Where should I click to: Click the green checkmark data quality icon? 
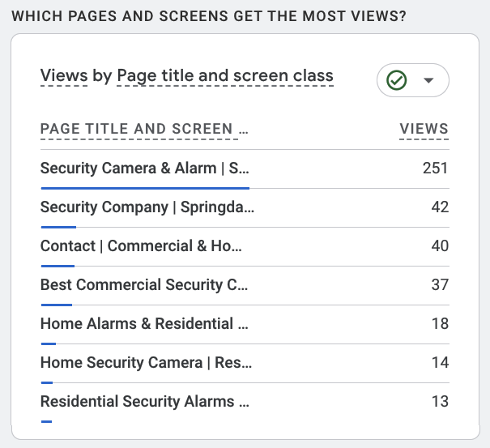click(397, 80)
